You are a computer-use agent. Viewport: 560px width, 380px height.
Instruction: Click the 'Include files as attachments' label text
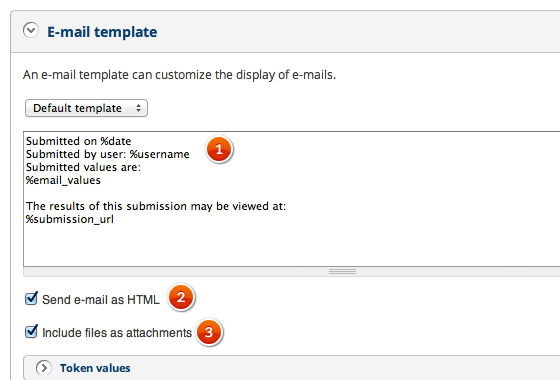117,333
